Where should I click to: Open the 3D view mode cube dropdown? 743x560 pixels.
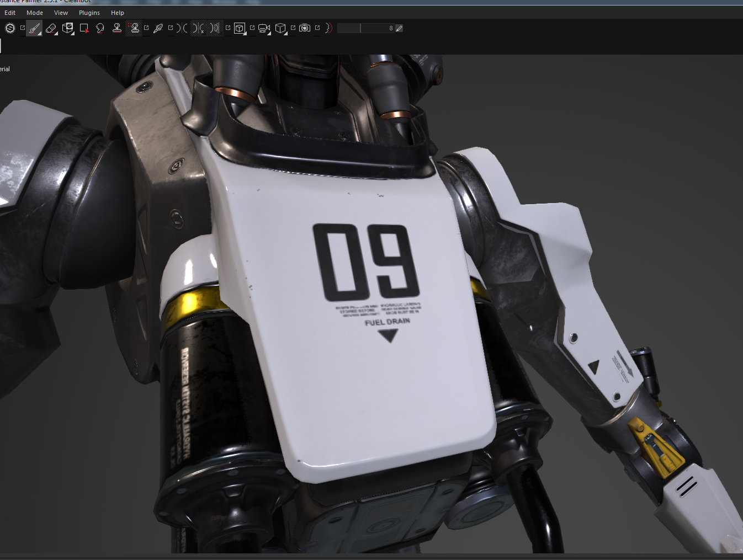tap(240, 28)
